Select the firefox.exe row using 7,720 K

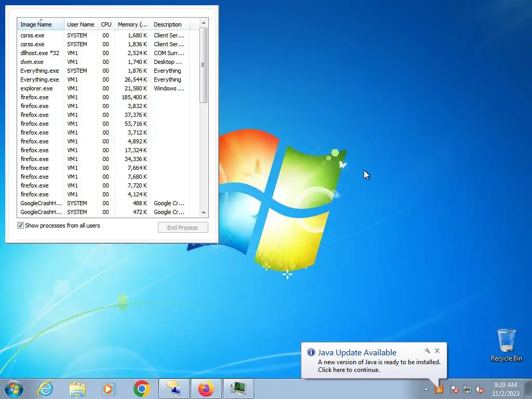103,185
